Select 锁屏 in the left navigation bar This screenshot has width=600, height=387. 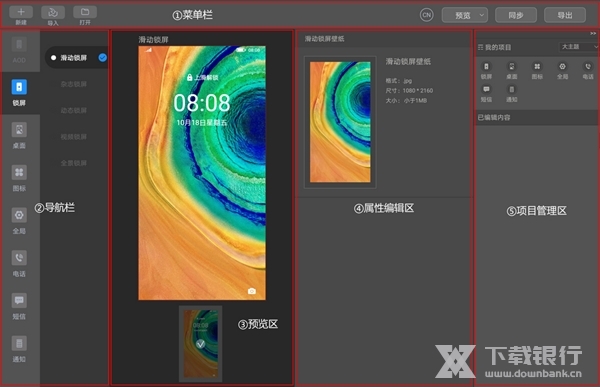[19, 93]
